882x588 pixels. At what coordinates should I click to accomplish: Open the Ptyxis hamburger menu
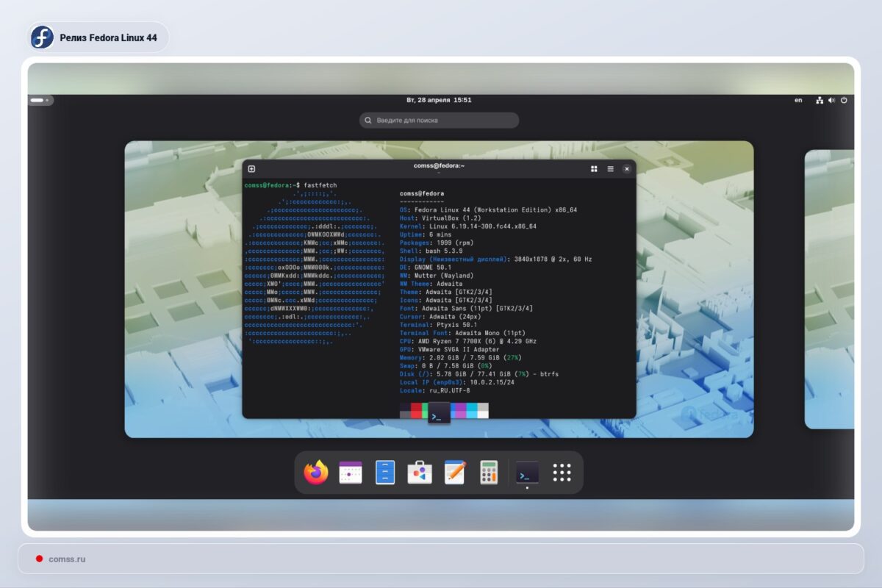pos(610,168)
